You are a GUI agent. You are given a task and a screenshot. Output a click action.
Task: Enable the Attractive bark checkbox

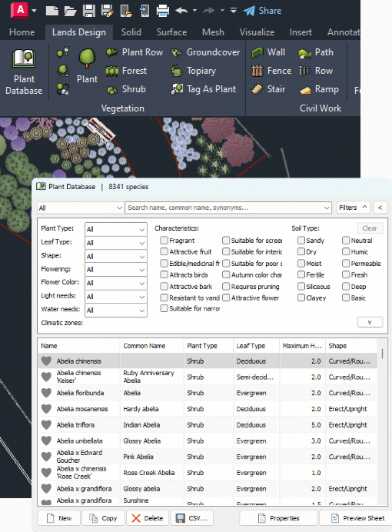click(164, 286)
